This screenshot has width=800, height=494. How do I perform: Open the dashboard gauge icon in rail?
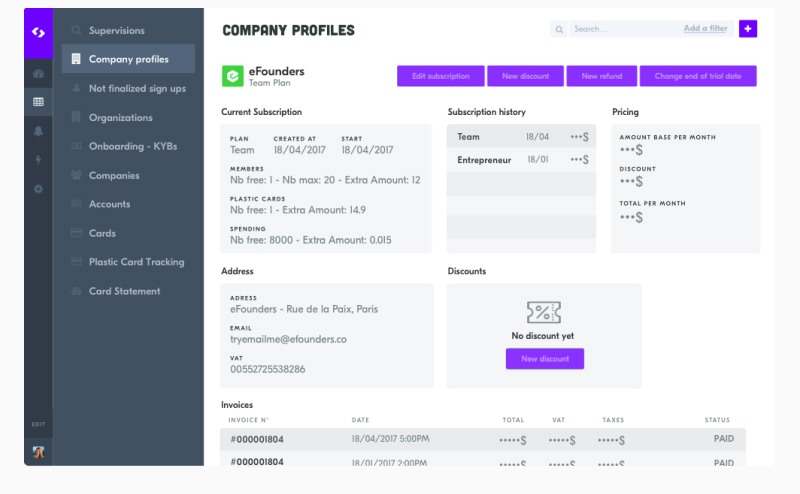[x=38, y=73]
